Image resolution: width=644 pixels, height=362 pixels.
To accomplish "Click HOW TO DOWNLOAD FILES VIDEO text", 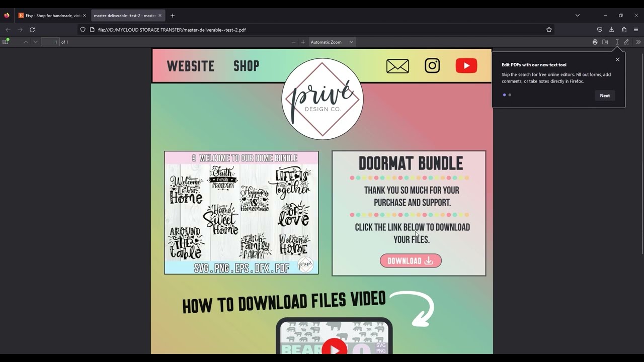I will pyautogui.click(x=284, y=302).
